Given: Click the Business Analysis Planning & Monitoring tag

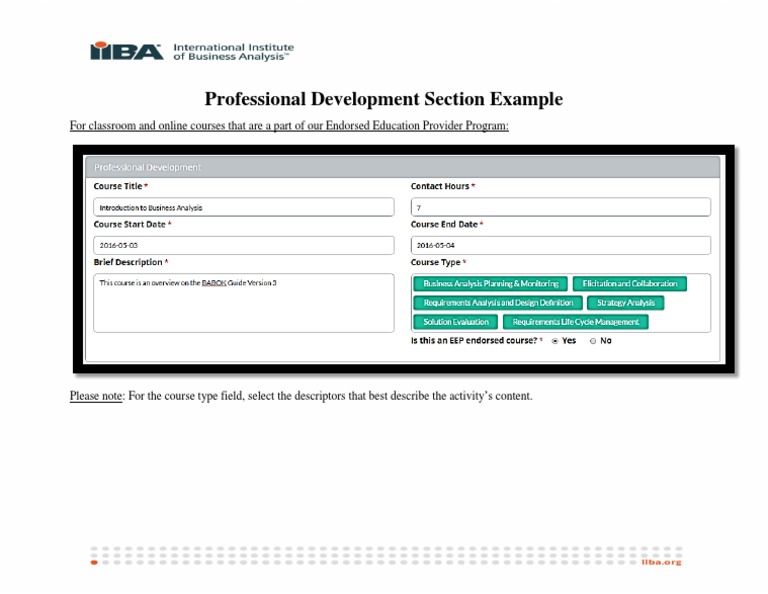Looking at the screenshot, I should point(490,284).
